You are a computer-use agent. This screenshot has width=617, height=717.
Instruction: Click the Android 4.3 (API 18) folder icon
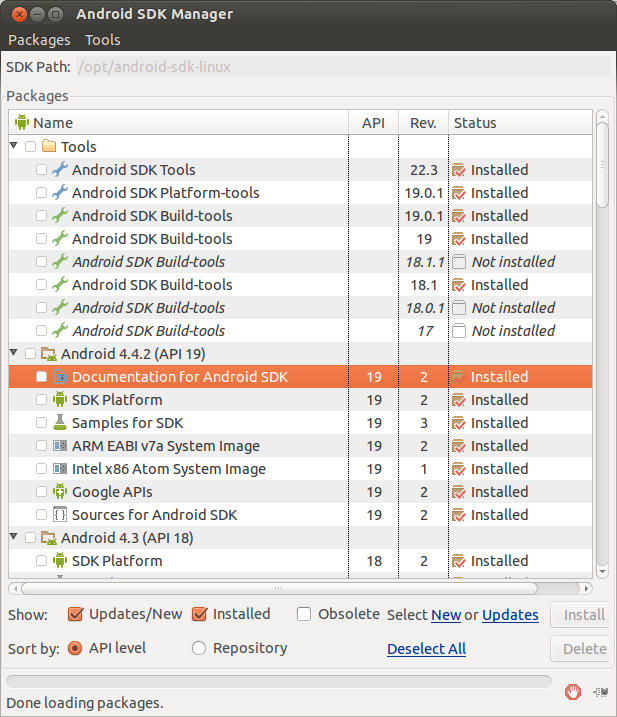coord(49,538)
